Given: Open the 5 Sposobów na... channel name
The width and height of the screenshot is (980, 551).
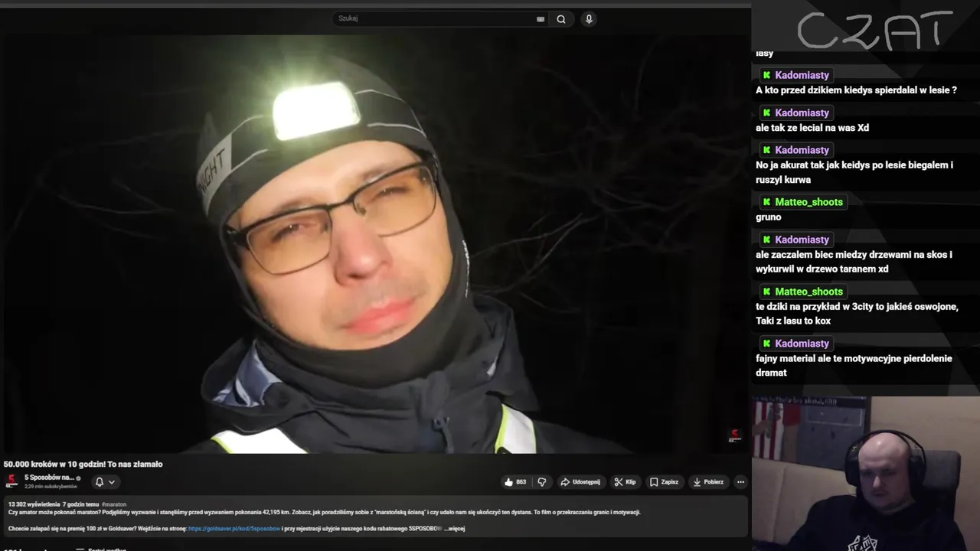Looking at the screenshot, I should (x=49, y=478).
